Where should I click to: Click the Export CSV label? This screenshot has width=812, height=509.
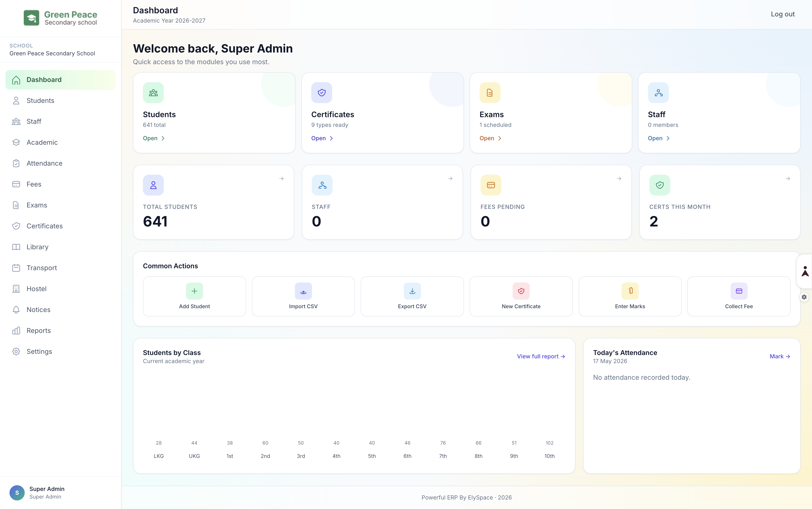(412, 306)
